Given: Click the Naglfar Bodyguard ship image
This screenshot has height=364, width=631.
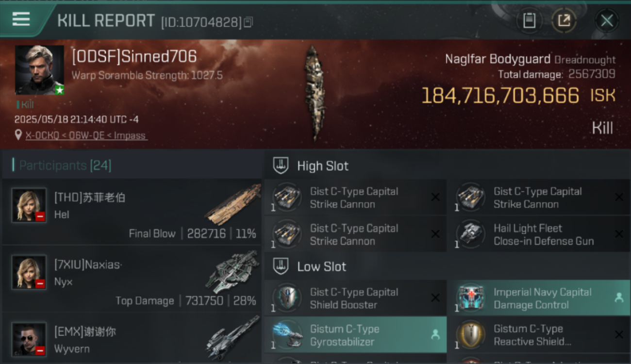Looking at the screenshot, I should (314, 93).
